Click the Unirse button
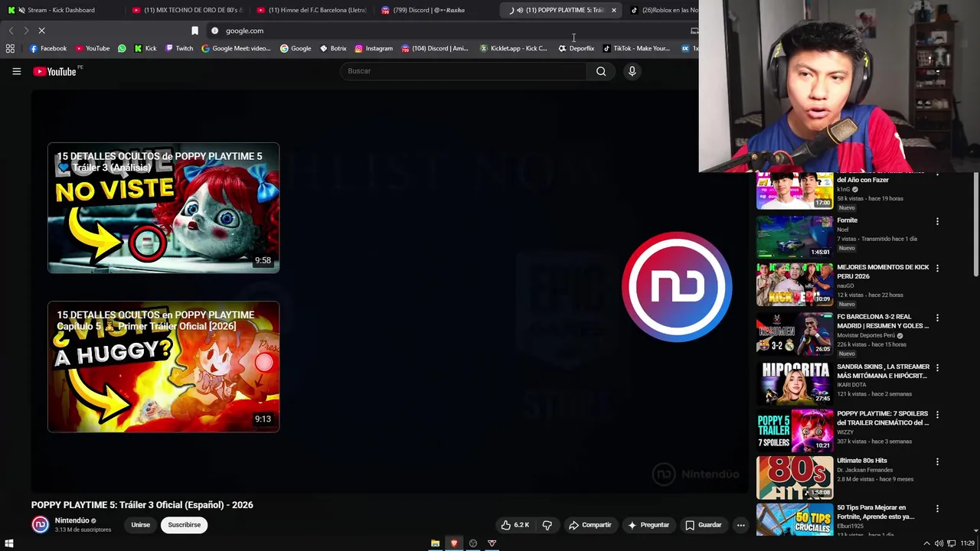The width and height of the screenshot is (980, 551). [140, 525]
